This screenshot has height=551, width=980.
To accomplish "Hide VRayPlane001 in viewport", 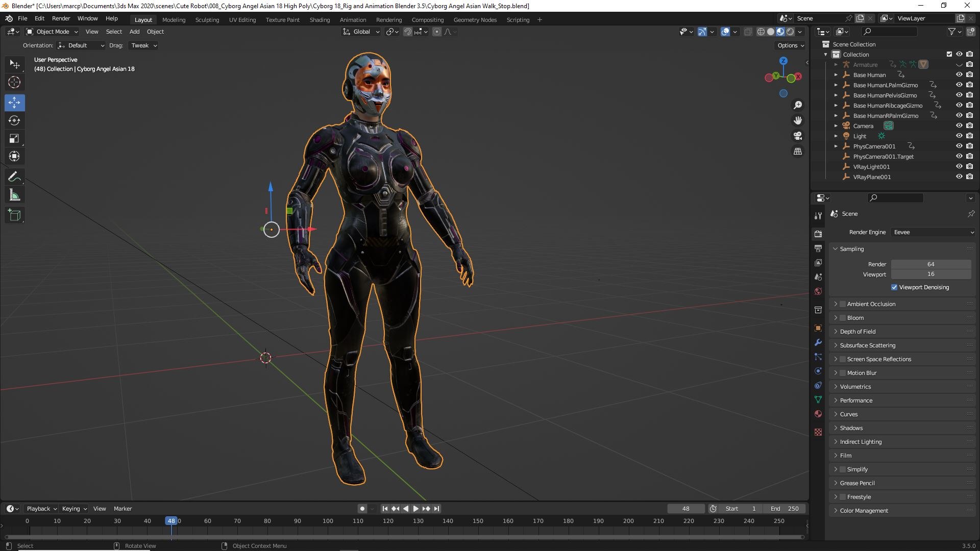I will [x=959, y=177].
